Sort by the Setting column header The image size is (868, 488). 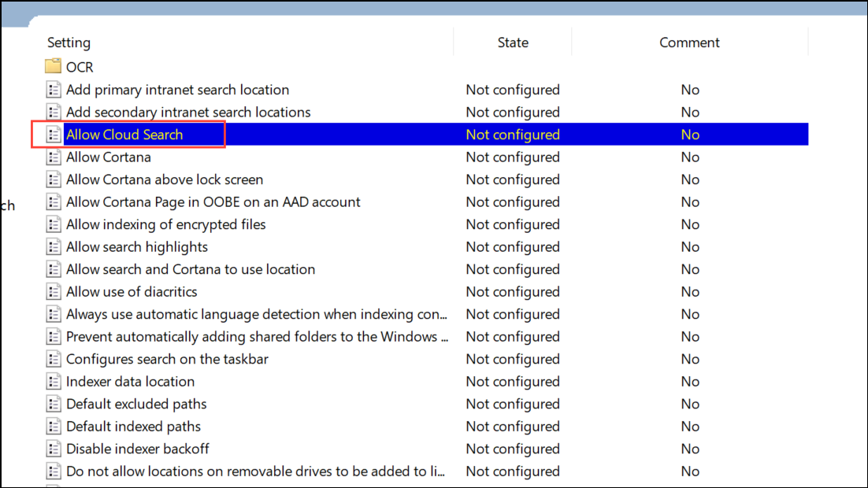(69, 43)
